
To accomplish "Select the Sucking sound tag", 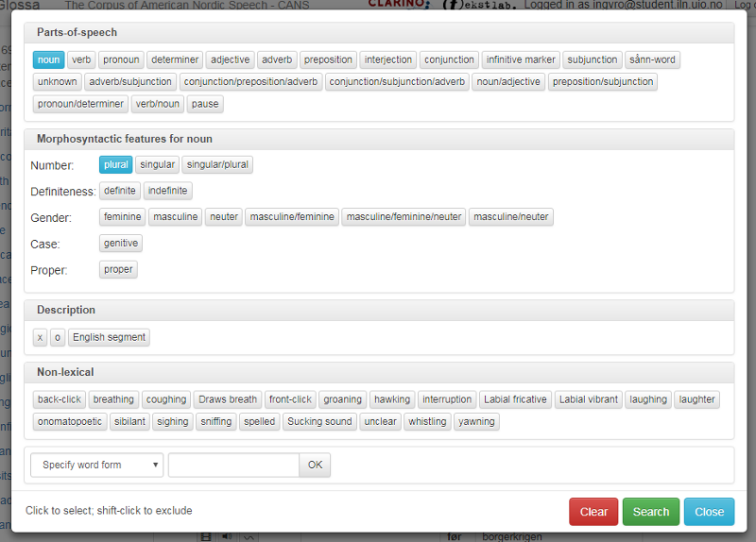I will [x=319, y=421].
